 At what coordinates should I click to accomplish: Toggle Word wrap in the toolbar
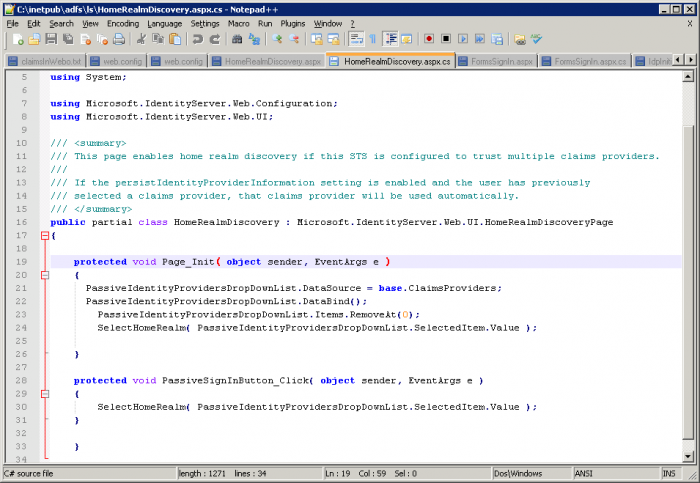click(357, 39)
